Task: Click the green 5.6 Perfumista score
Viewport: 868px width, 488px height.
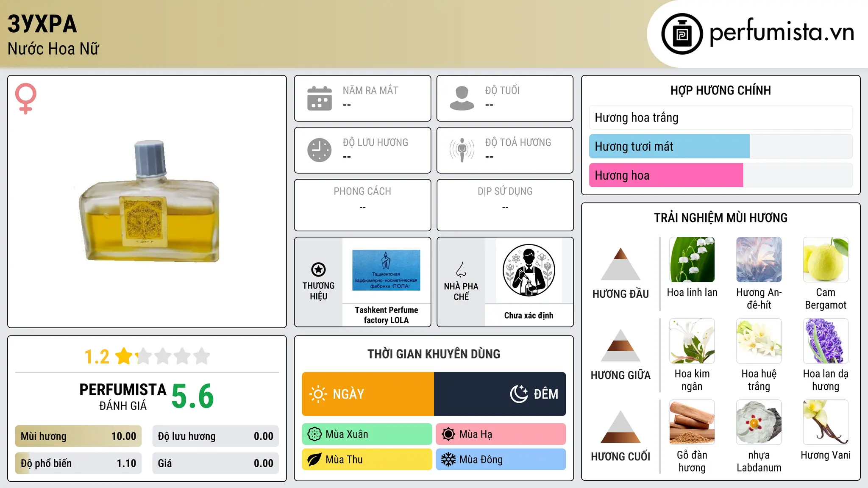Action: coord(193,396)
